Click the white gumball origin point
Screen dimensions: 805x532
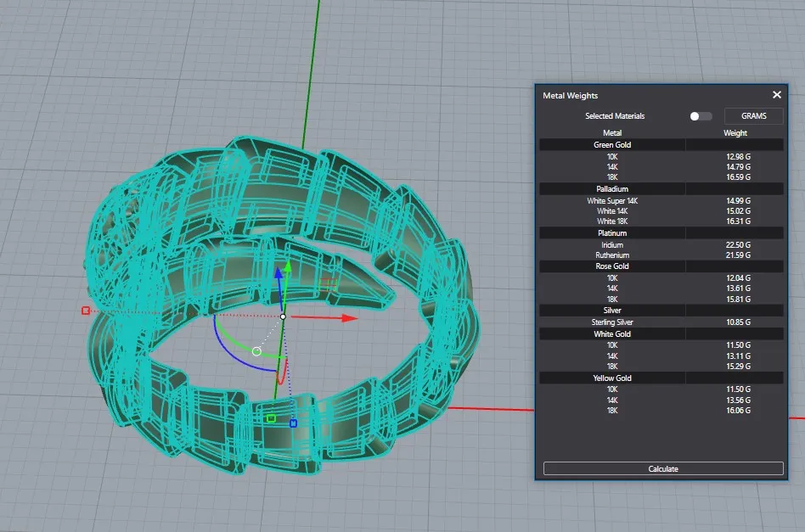point(283,317)
